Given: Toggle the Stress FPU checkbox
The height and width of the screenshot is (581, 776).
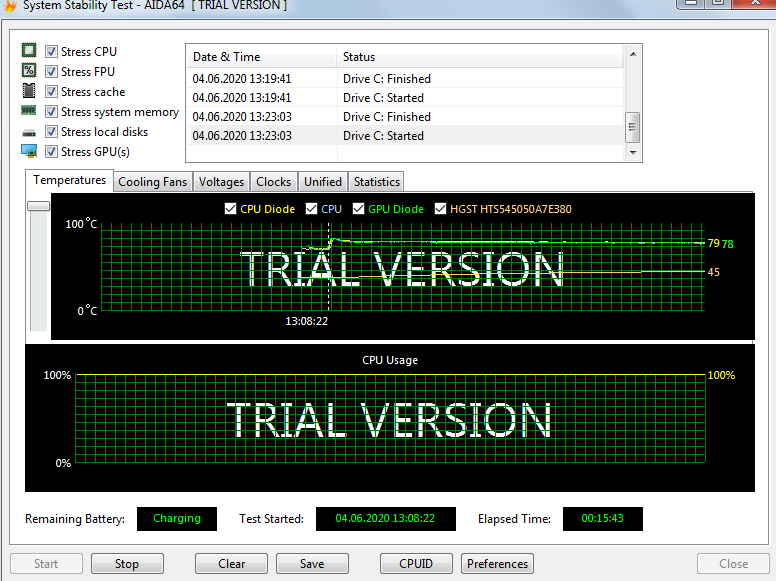Looking at the screenshot, I should coord(51,72).
